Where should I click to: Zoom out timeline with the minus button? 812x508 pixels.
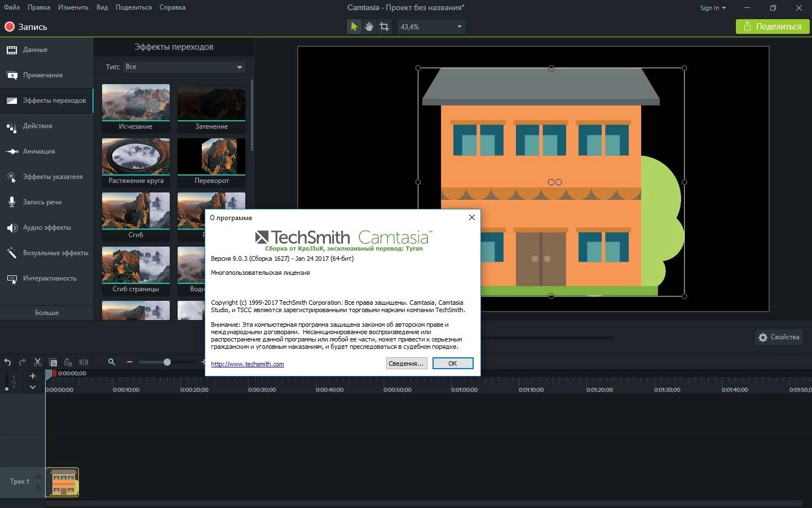coord(130,362)
